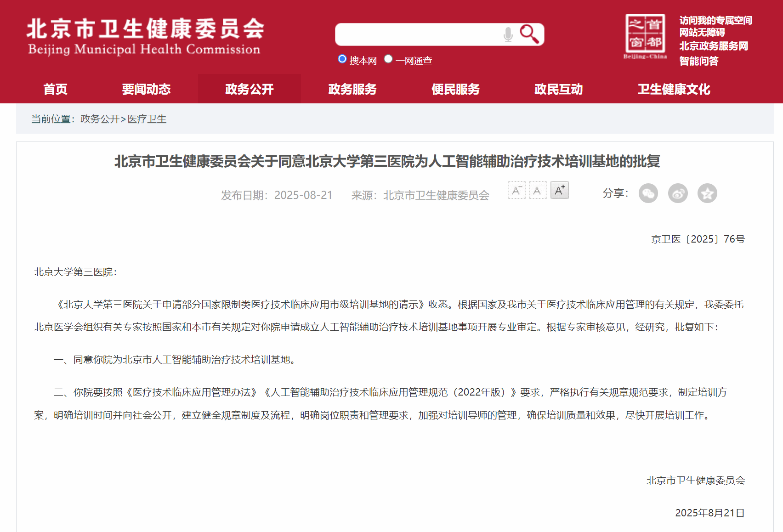Viewport: 783px width, 532px height.
Task: Open the 首页 navigation menu item
Action: [x=55, y=89]
